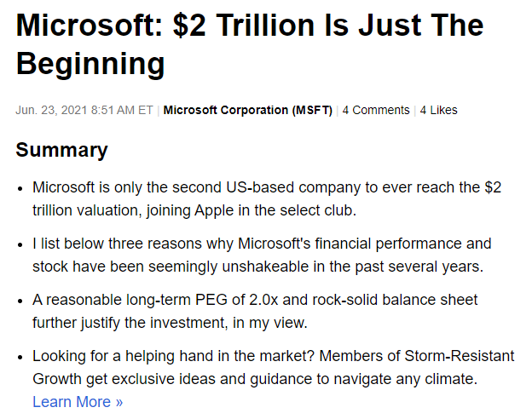Image resolution: width=532 pixels, height=419 pixels.
Task: Open the Microsoft Corporation (MSFT) ticker link
Action: pos(249,110)
